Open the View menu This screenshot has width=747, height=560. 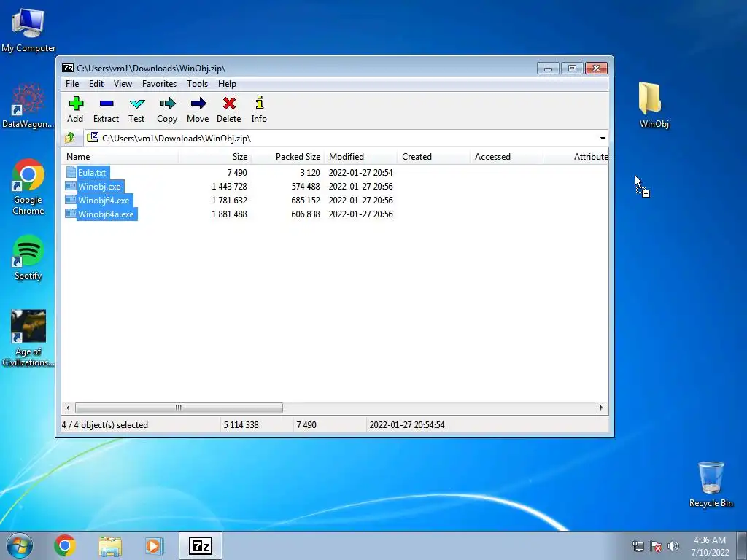point(123,84)
